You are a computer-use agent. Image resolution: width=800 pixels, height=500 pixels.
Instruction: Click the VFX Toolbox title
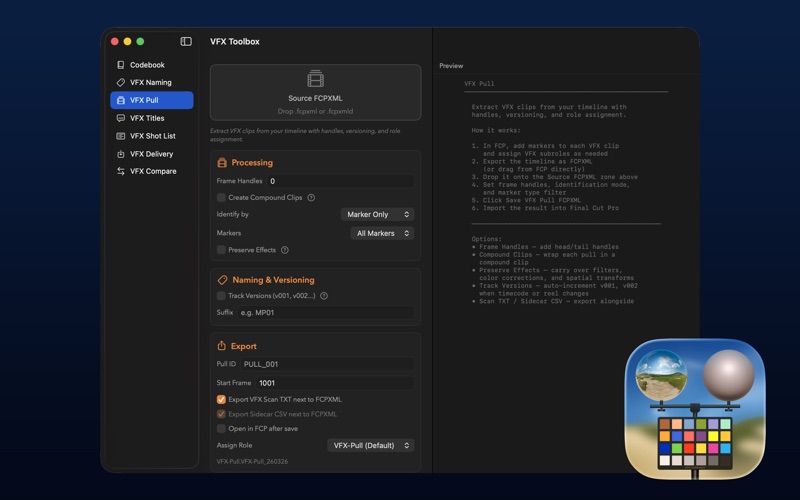point(235,41)
